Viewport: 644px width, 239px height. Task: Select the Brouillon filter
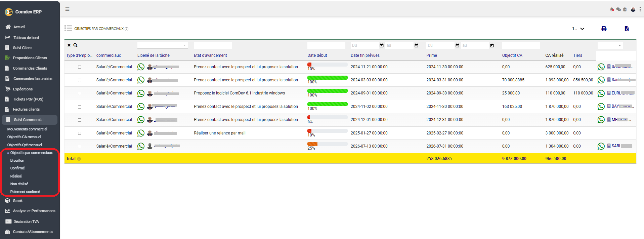click(17, 160)
